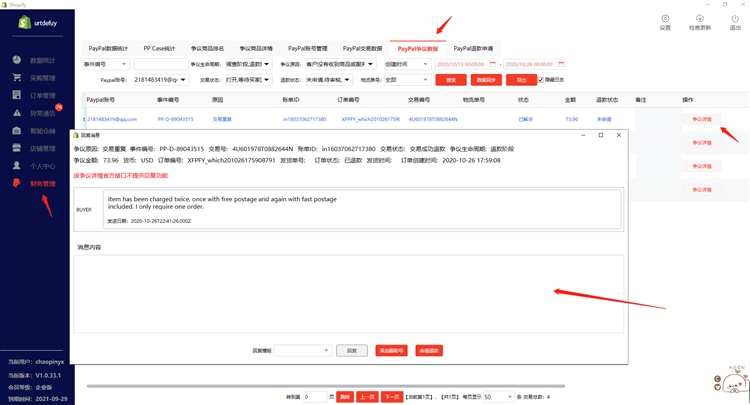Expand the Paypal账号 2181483419 dropdown
750x405 pixels.
pyautogui.click(x=183, y=80)
